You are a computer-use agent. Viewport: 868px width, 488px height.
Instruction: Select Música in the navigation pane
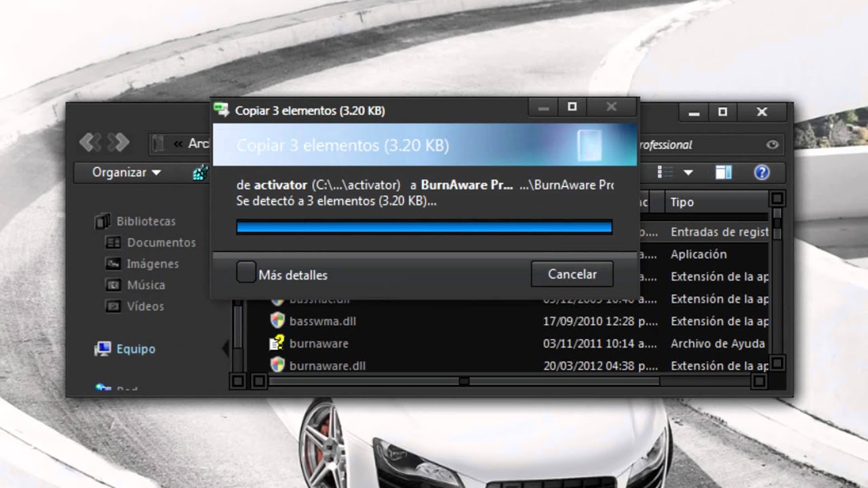(x=146, y=285)
